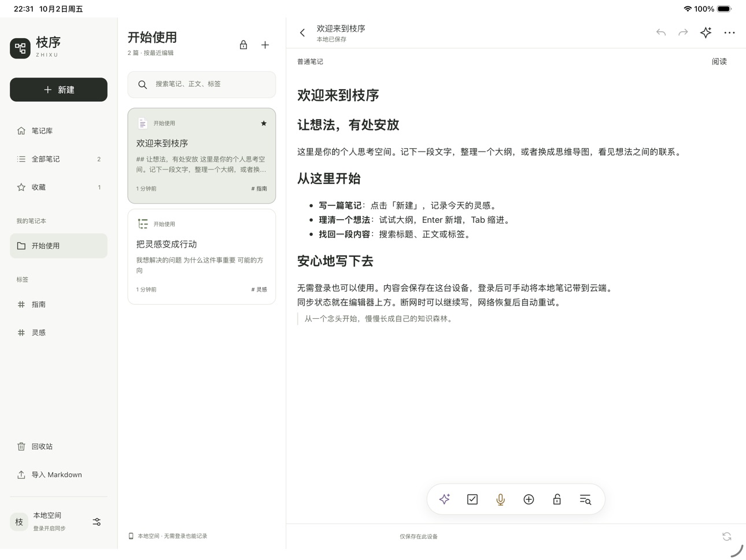This screenshot has height=560, width=746.
Task: Click the 让想法，有处安放 heading
Action: coord(348,125)
